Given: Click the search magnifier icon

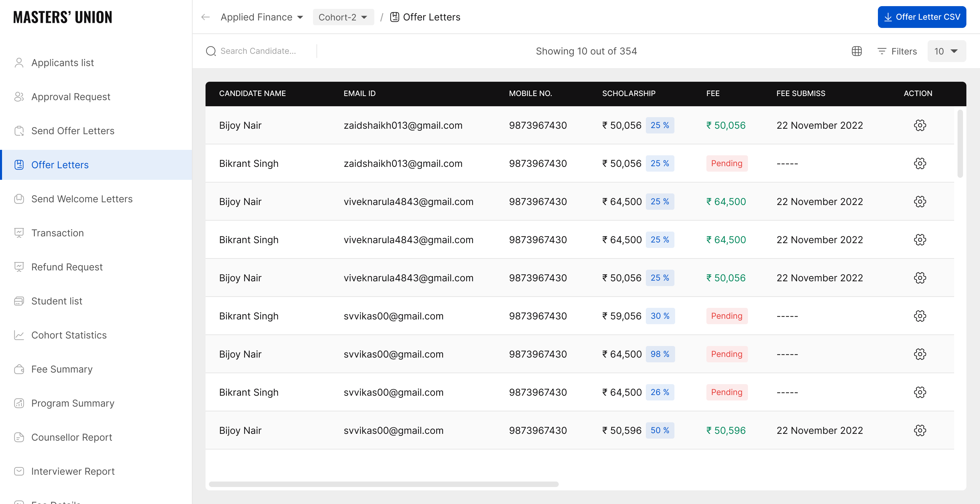Looking at the screenshot, I should click(x=211, y=51).
